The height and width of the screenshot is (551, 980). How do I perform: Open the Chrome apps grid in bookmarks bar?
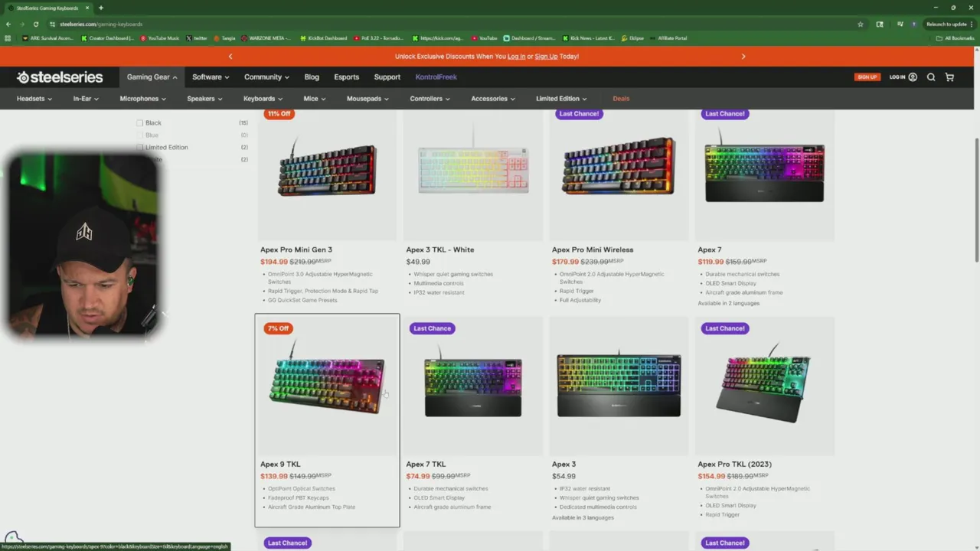tap(8, 37)
